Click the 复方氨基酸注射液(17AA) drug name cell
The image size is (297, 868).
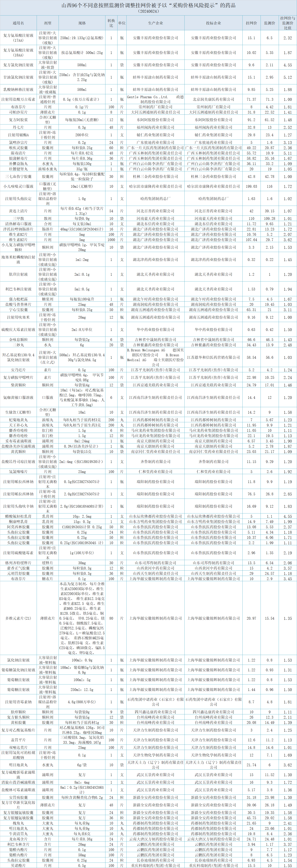[19, 38]
